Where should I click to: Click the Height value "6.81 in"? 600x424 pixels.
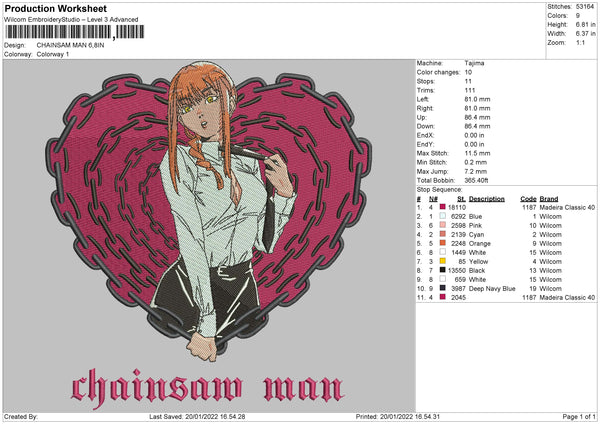585,24
